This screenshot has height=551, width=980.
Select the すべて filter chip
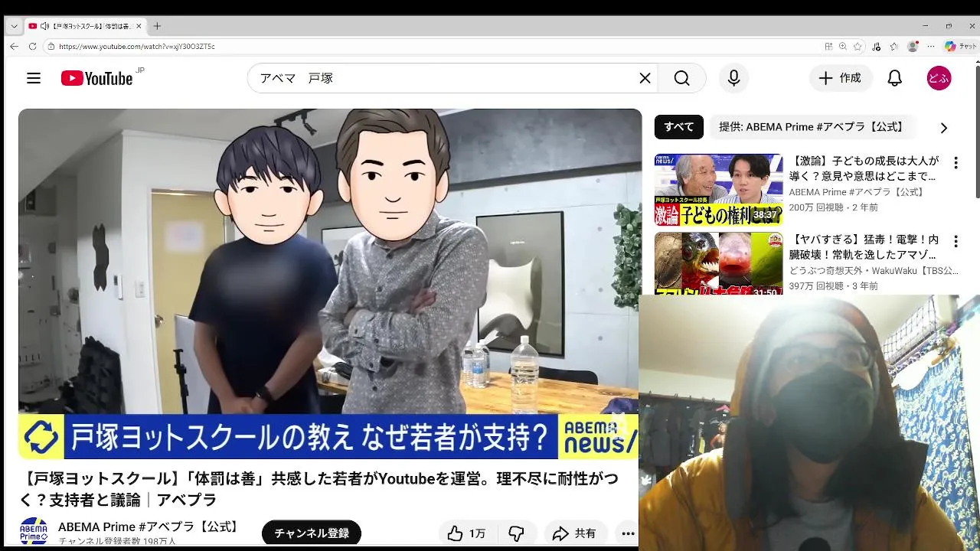678,127
